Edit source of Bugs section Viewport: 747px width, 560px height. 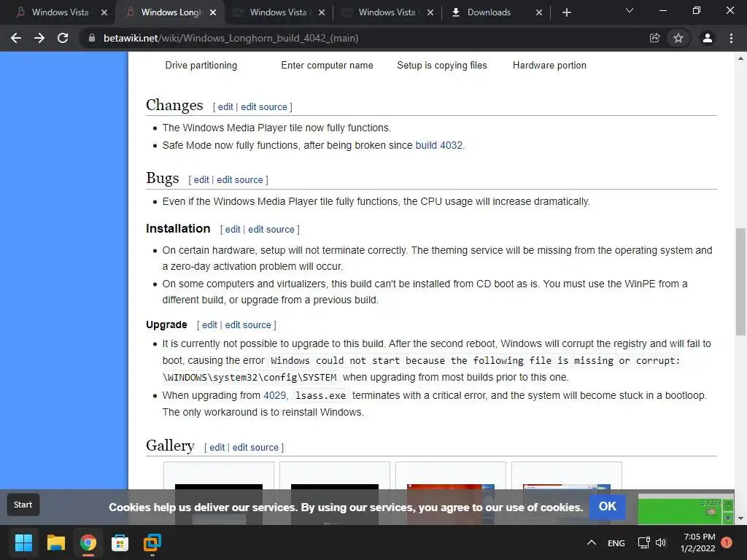point(239,180)
